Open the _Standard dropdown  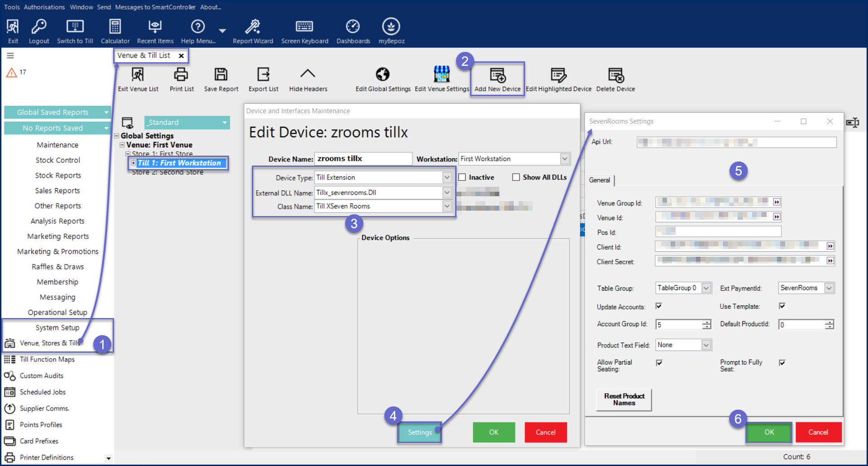[187, 122]
